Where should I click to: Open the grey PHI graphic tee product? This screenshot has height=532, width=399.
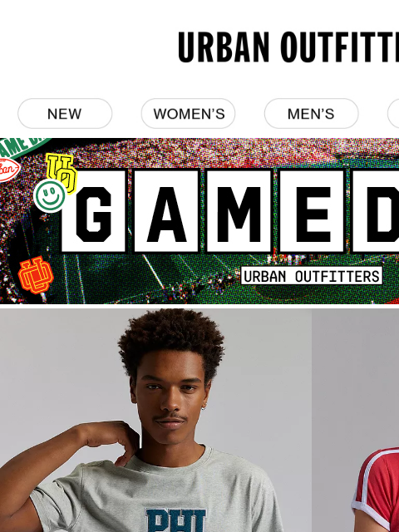155,420
